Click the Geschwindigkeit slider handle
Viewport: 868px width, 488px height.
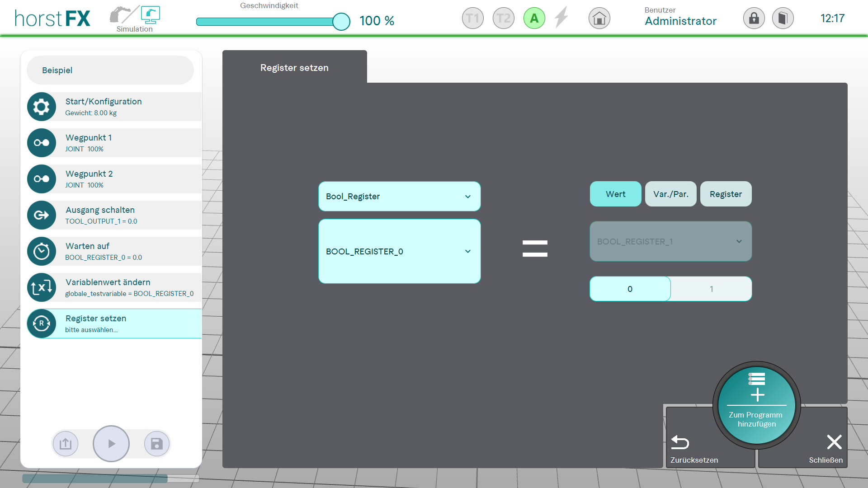[341, 22]
